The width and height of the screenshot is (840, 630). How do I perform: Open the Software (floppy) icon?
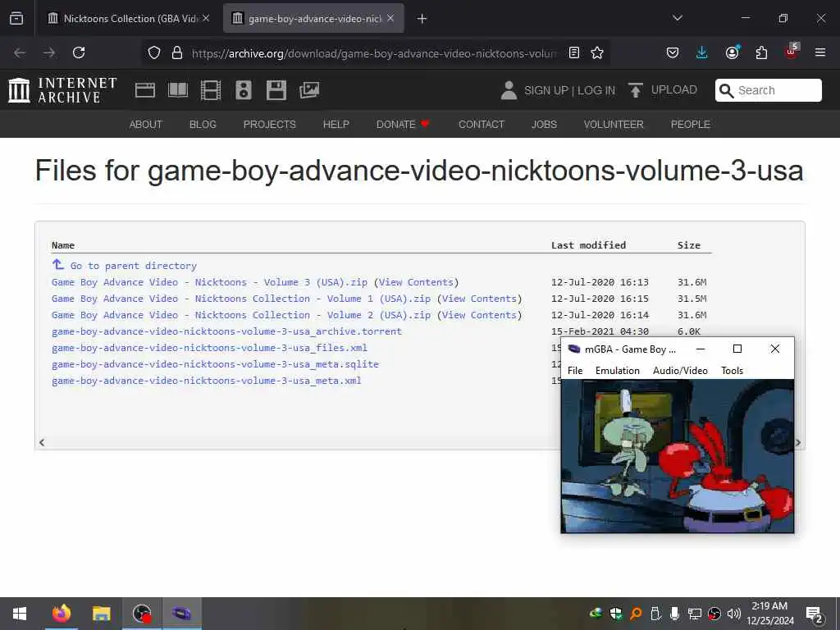point(276,90)
